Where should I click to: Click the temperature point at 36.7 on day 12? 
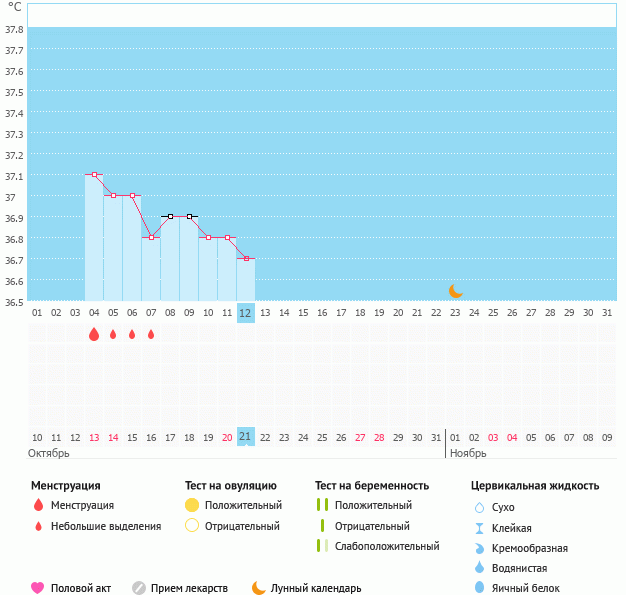click(x=246, y=259)
